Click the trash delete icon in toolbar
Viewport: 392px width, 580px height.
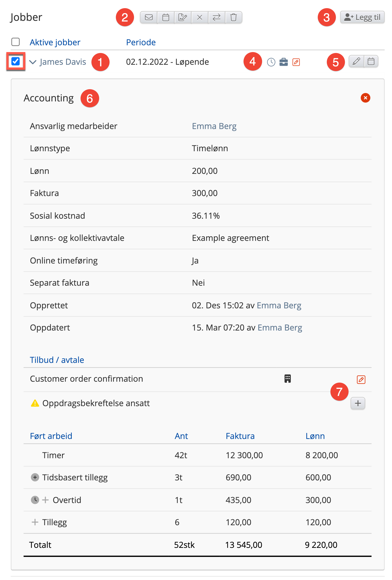click(x=234, y=17)
